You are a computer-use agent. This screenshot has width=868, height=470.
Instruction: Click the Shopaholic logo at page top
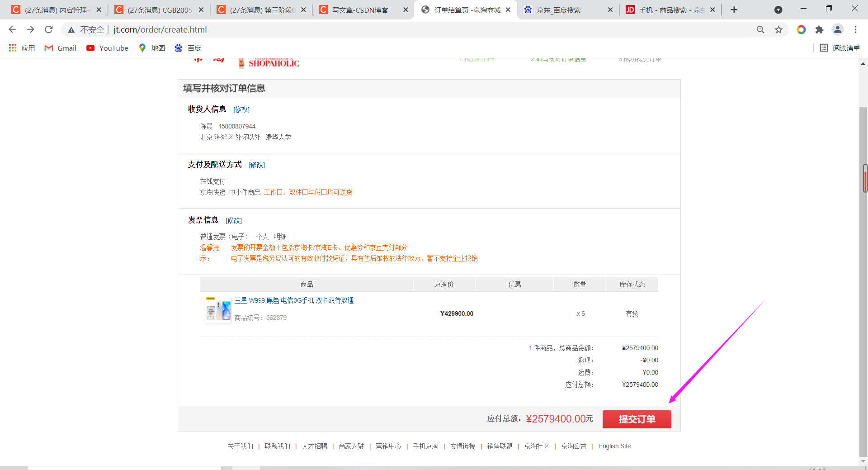(269, 63)
